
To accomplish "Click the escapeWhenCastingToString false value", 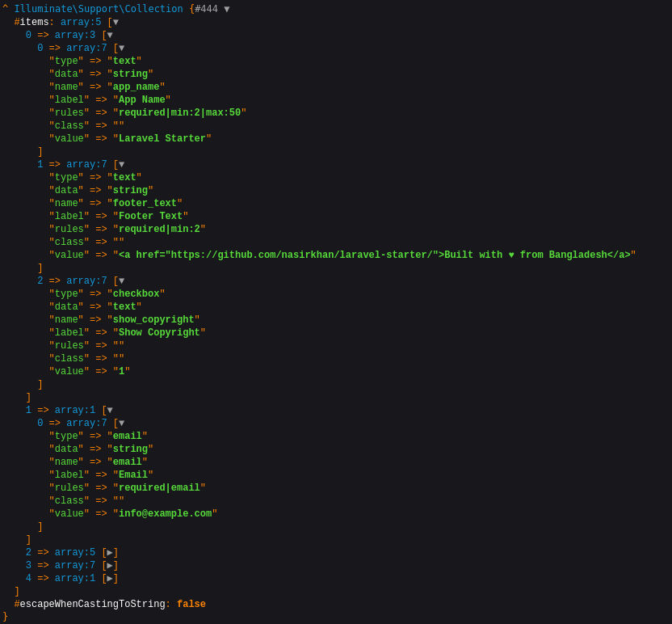I will click(x=191, y=605).
